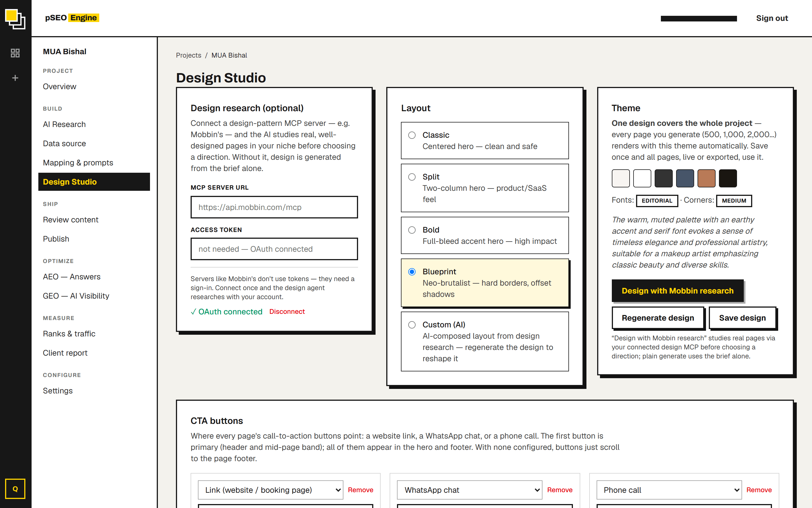Click the OAuth connected status text

[226, 312]
